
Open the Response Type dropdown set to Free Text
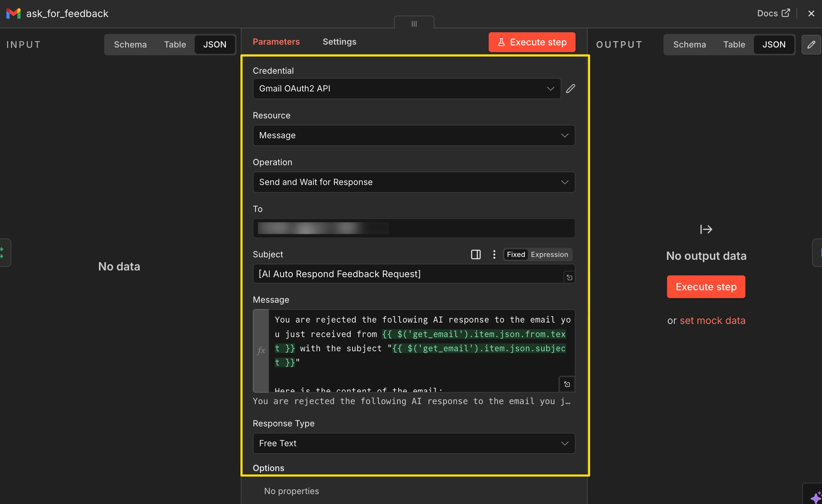coord(414,443)
